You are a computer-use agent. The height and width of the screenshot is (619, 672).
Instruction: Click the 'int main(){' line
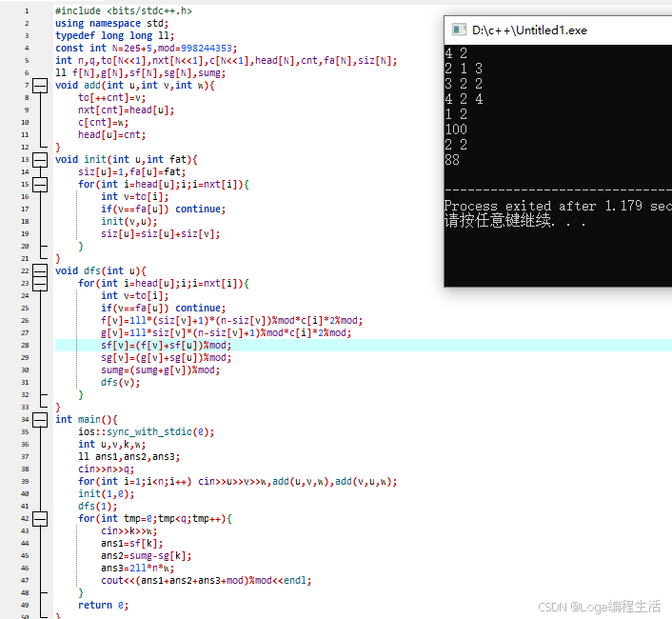coord(87,420)
